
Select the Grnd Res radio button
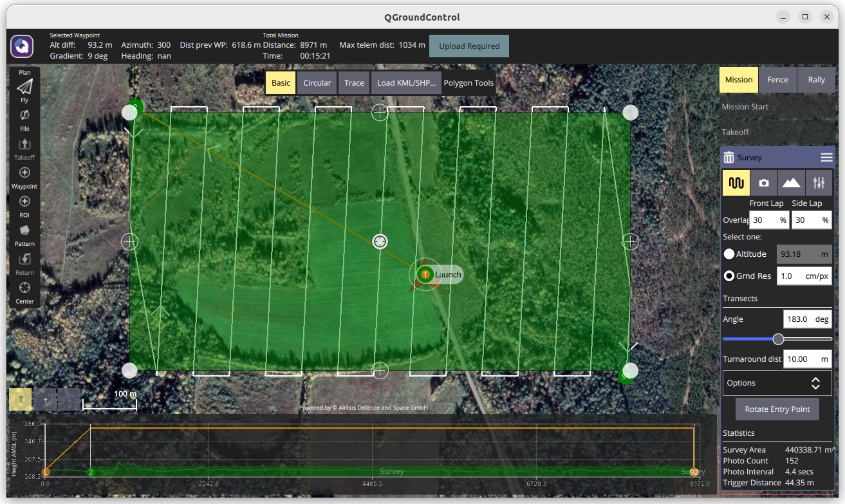(x=729, y=276)
